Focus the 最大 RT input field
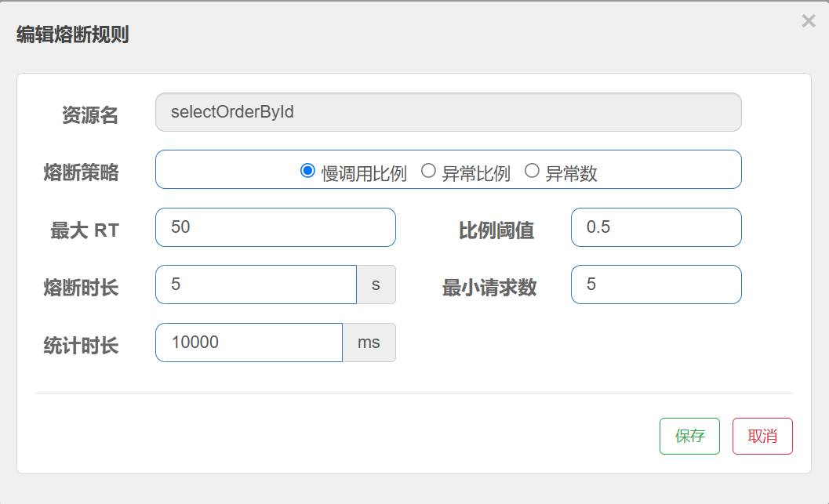The width and height of the screenshot is (829, 504). pyautogui.click(x=275, y=227)
